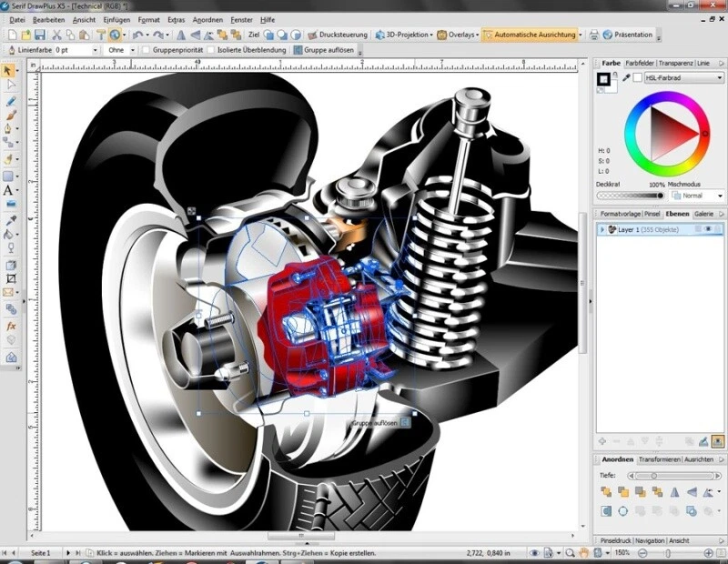Select the Pencil tool
Viewport: 728px width, 564px height.
[10, 102]
